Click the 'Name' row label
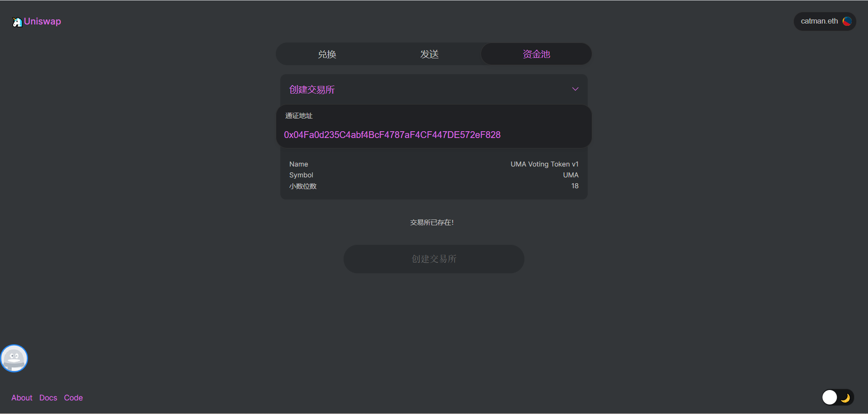868x414 pixels. pos(298,164)
